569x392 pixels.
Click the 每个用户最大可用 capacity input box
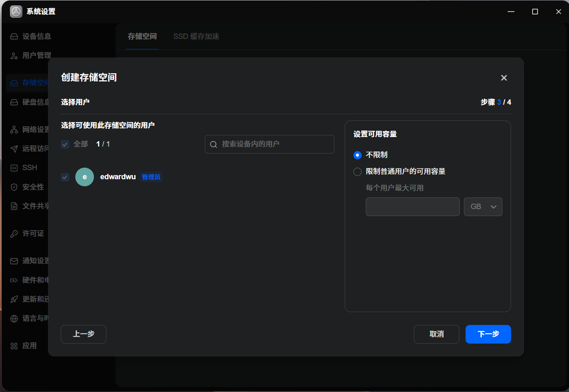(x=413, y=207)
